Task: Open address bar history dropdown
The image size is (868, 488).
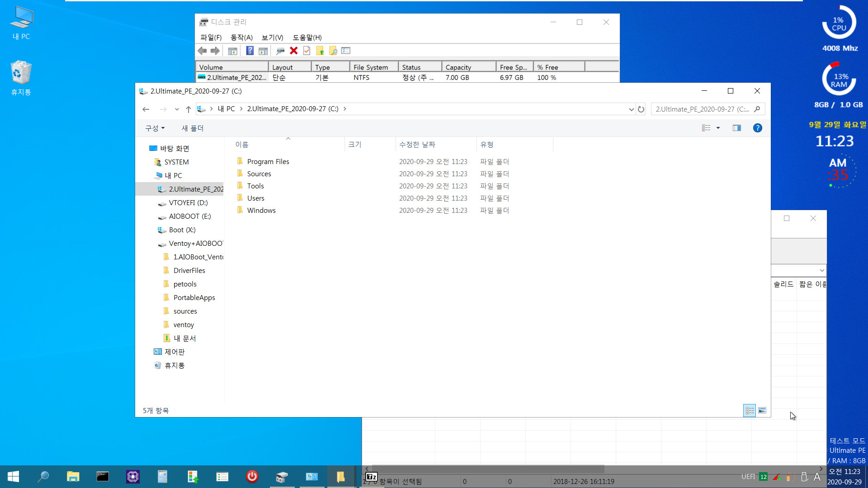Action: (631, 109)
